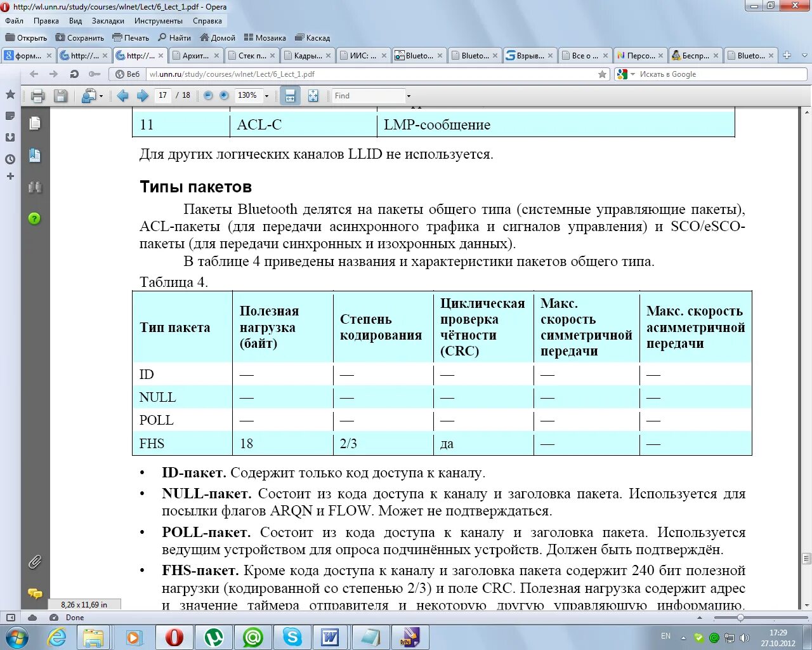This screenshot has width=812, height=650.
Task: Open the Find options dropdown arrow
Action: [409, 96]
